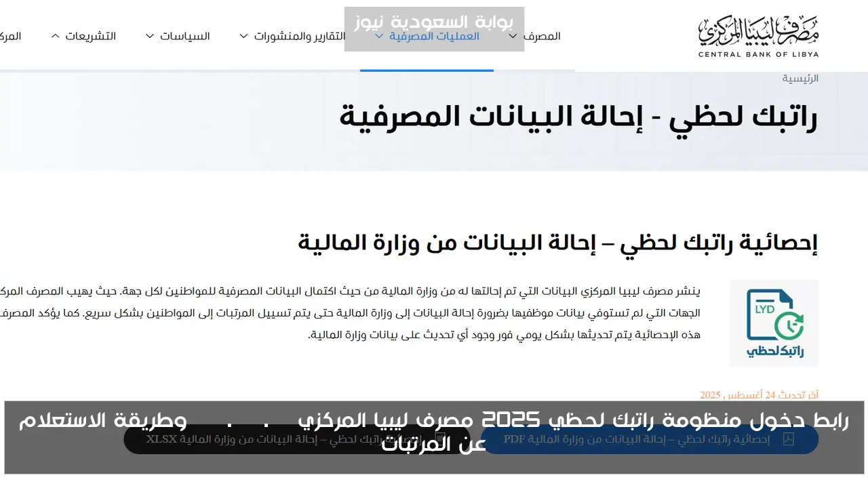Open the العمليات المصرفية menu item
The image size is (868, 488).
434,36
